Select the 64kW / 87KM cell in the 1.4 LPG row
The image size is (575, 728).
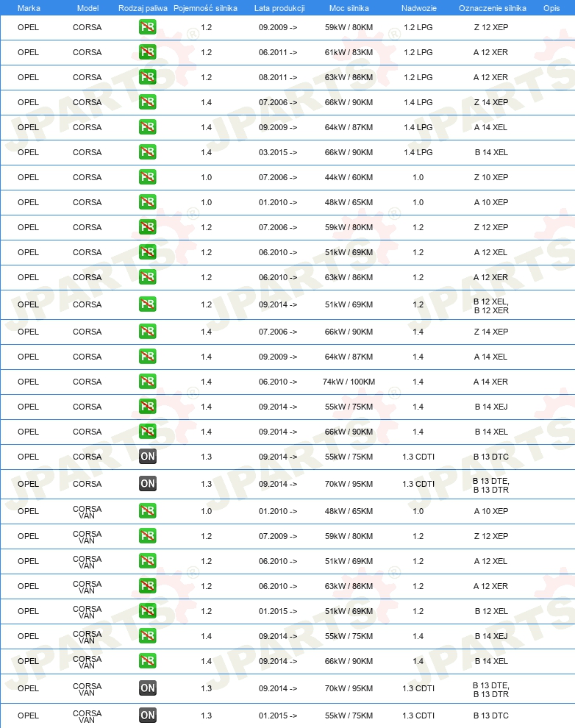click(349, 127)
